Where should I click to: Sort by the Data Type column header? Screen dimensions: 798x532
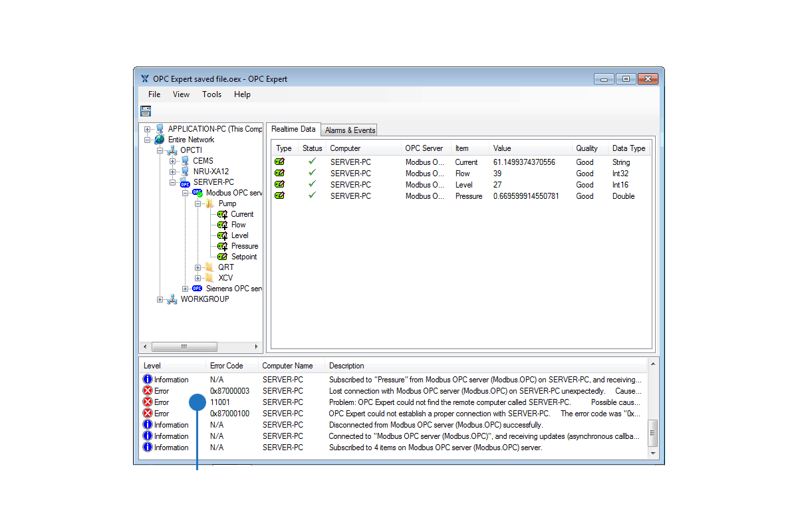(x=629, y=148)
